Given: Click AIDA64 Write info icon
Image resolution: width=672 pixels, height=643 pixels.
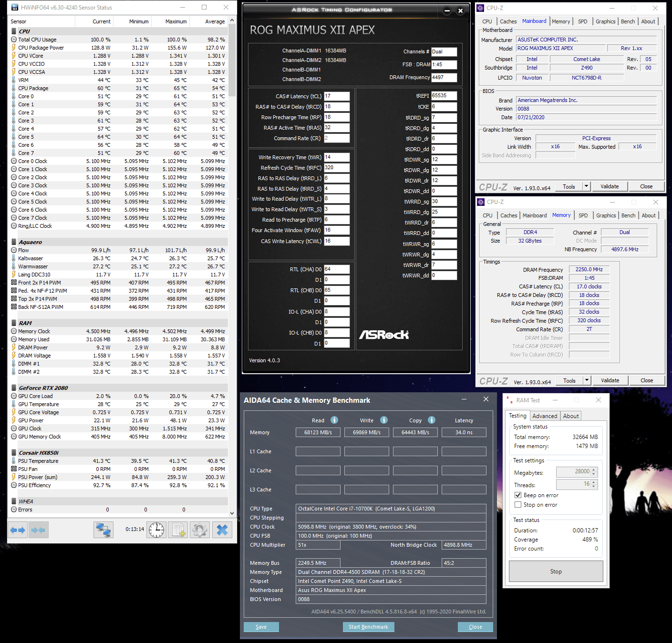Looking at the screenshot, I should (384, 420).
